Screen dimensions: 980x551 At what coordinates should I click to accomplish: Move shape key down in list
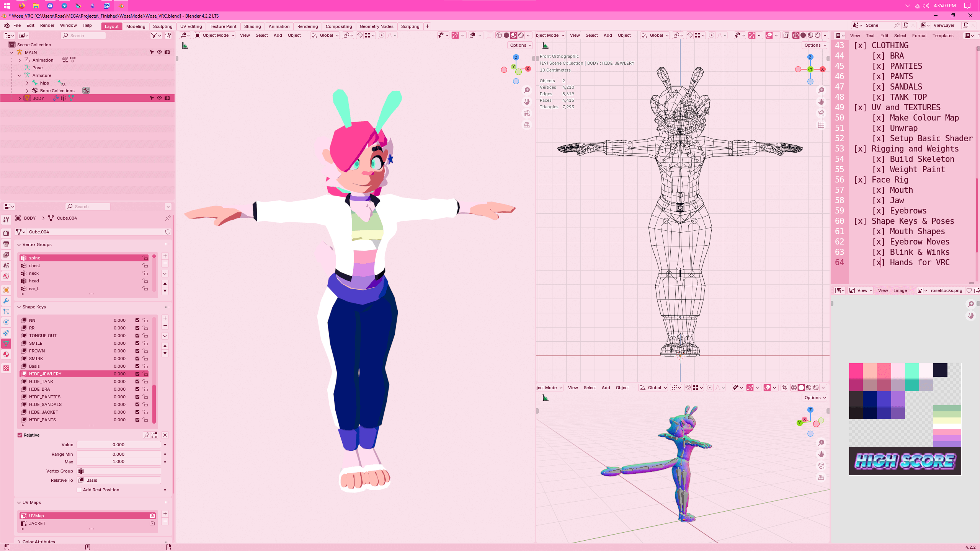pos(165,353)
